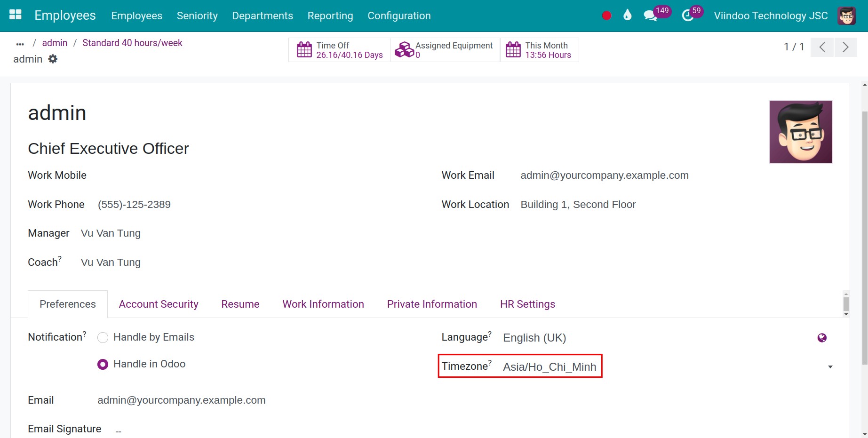The height and width of the screenshot is (438, 868).
Task: Click the globe icon beside Language field
Action: point(822,338)
